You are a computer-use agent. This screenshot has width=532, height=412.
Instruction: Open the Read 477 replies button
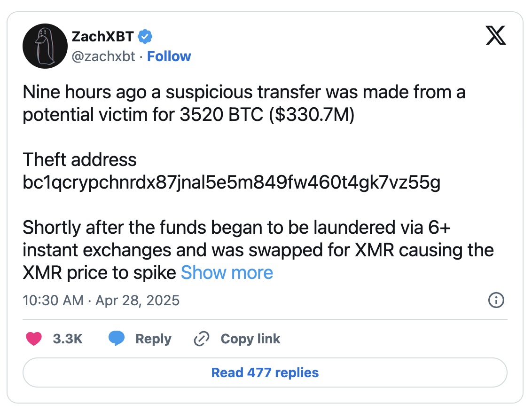265,373
